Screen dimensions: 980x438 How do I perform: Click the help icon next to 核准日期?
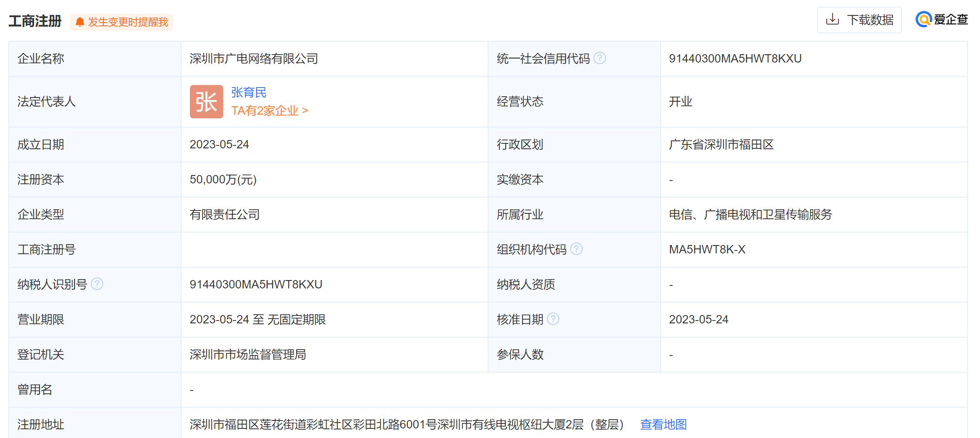(553, 319)
